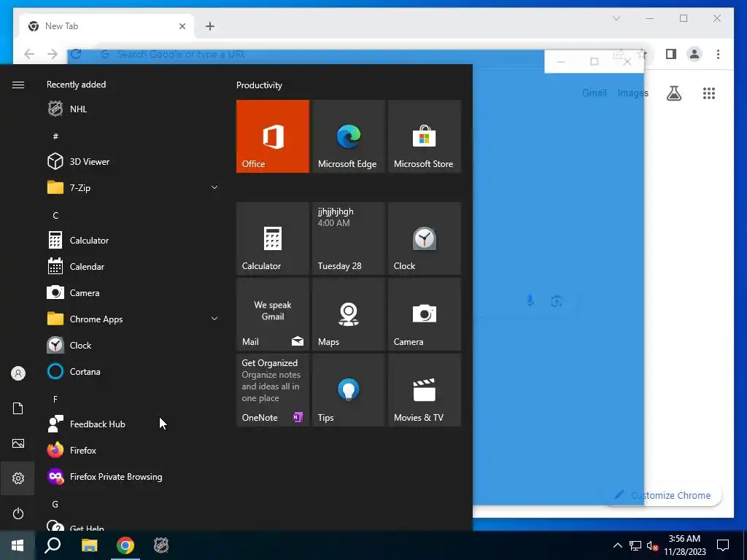Open the Microsoft Store tile

tap(424, 136)
